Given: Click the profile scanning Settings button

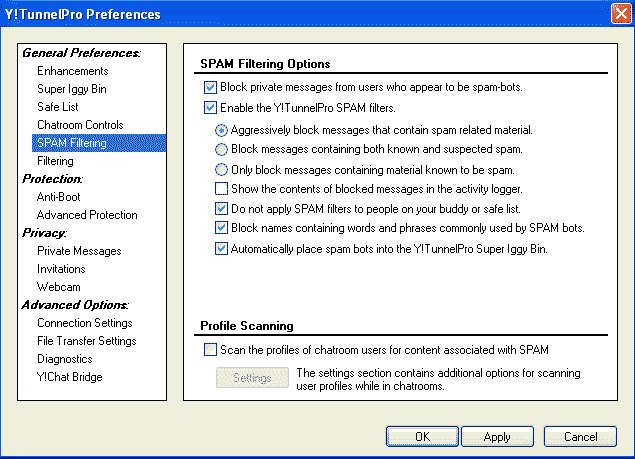Looking at the screenshot, I should coord(252,378).
